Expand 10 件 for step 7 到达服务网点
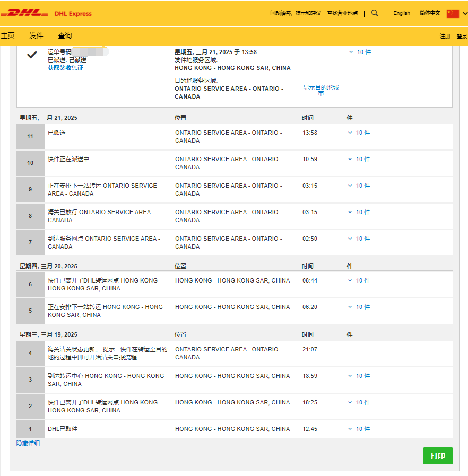This screenshot has height=476, width=468. [x=359, y=239]
